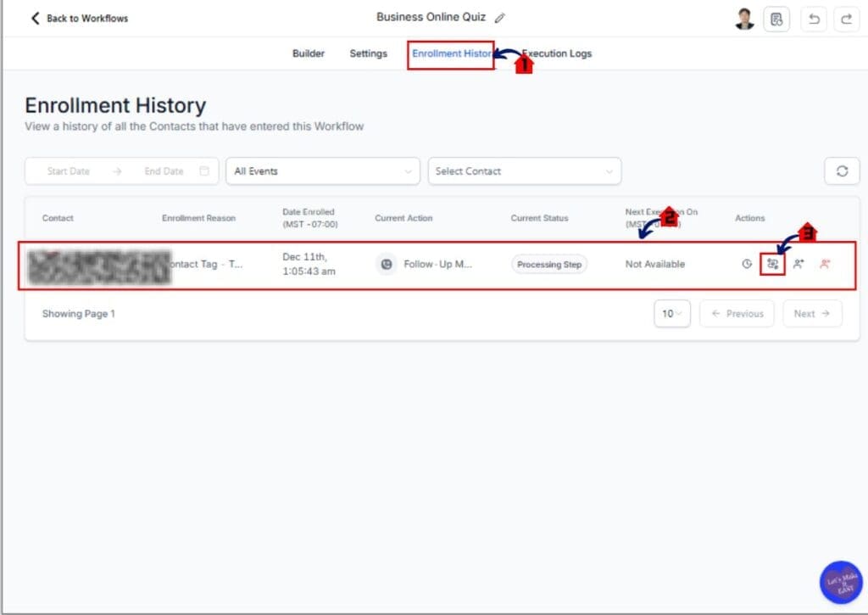The image size is (868, 615).
Task: Select the add contact to workflow icon
Action: click(798, 264)
